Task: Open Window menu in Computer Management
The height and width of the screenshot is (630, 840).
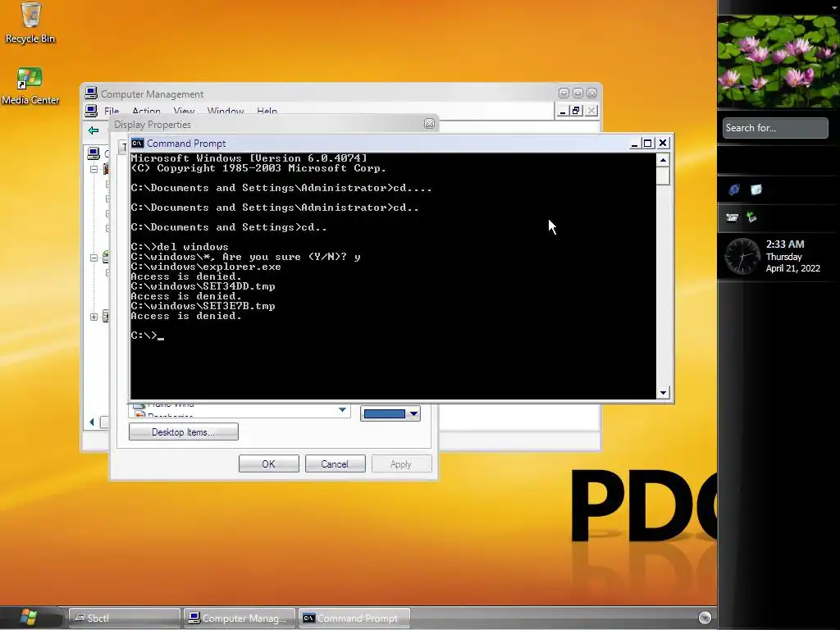Action: pyautogui.click(x=226, y=112)
